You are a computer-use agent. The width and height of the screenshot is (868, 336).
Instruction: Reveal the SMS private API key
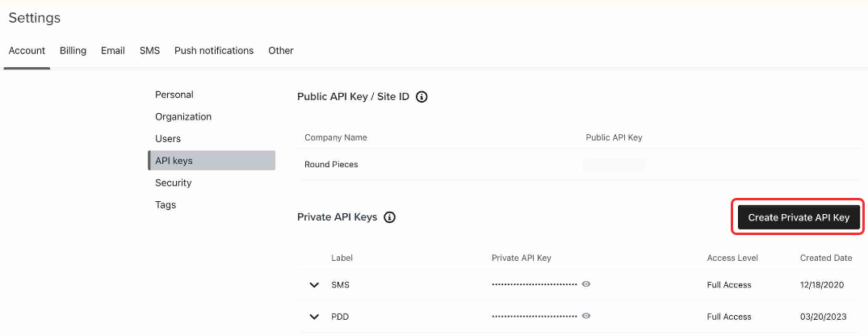coord(586,284)
